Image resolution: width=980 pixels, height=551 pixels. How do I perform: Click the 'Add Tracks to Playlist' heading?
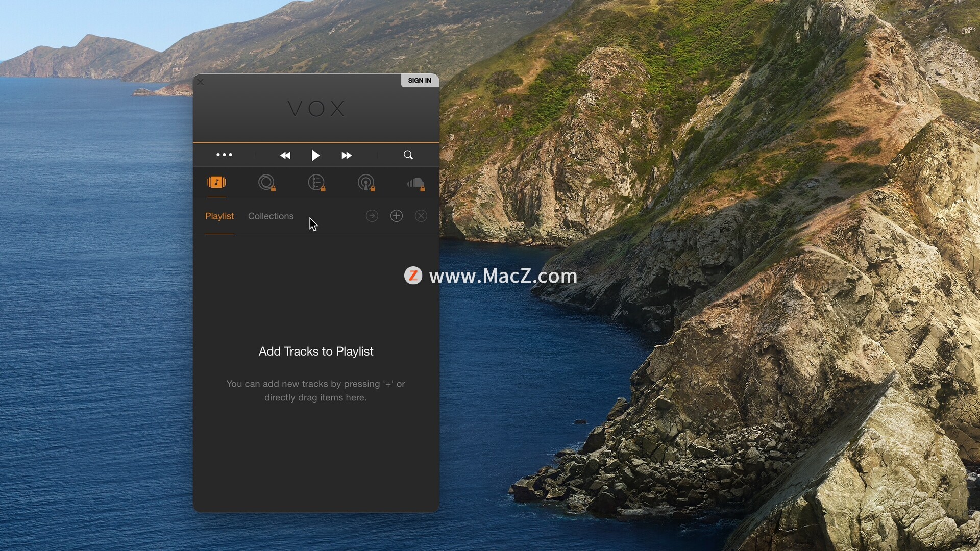pyautogui.click(x=316, y=351)
